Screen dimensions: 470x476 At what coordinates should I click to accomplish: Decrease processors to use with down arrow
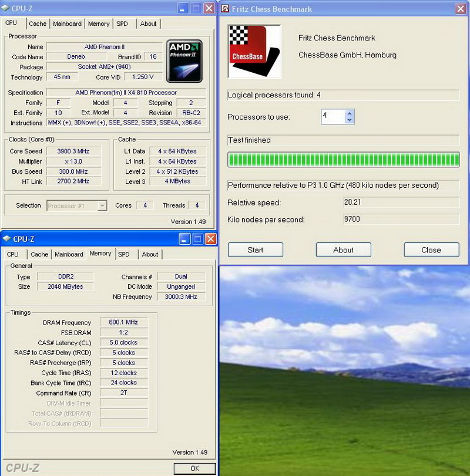tap(350, 120)
